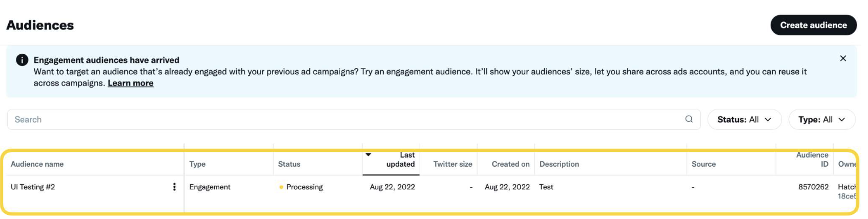Viewport: 868px width, 219px height.
Task: Click the orange Processing status dot
Action: click(x=281, y=187)
